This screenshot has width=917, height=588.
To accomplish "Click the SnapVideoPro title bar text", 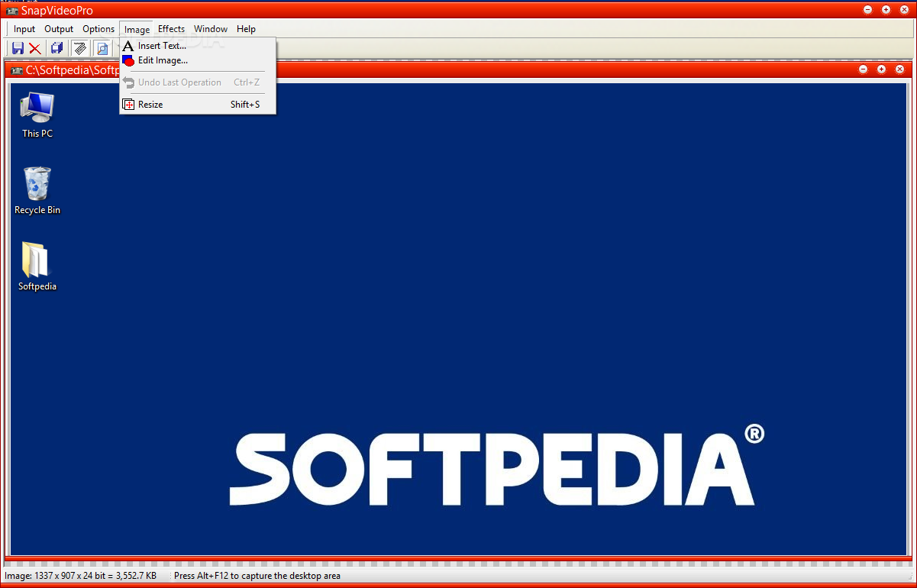I will click(57, 11).
